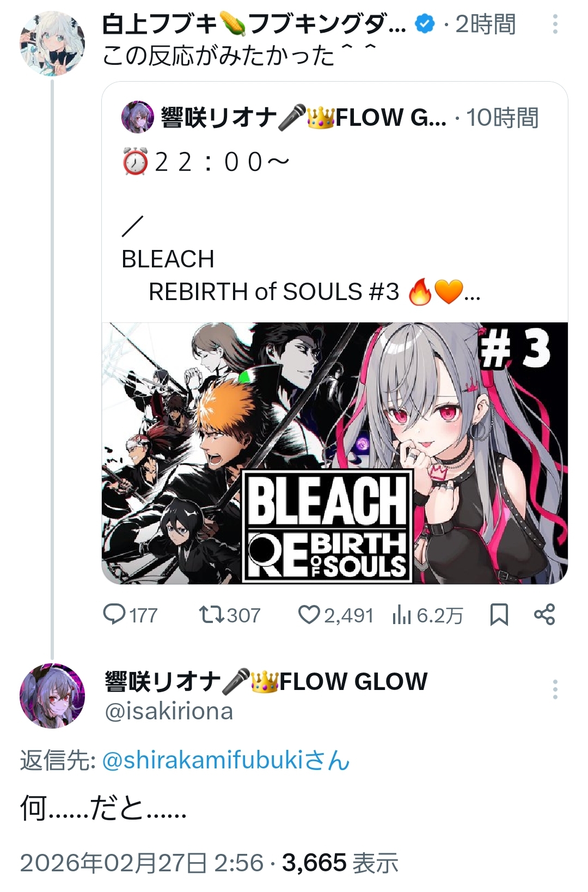Retweet the Fubuki post
Viewport: 588px width, 892px height.
(211, 615)
